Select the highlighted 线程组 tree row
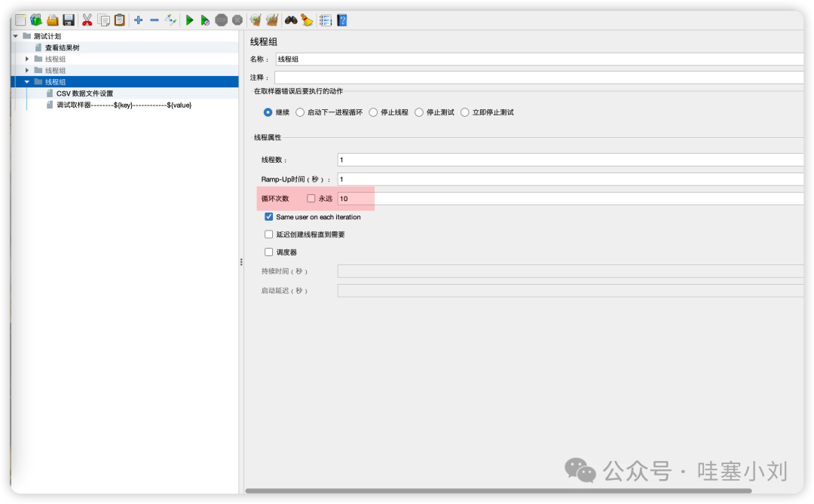The image size is (814, 504). pos(124,81)
